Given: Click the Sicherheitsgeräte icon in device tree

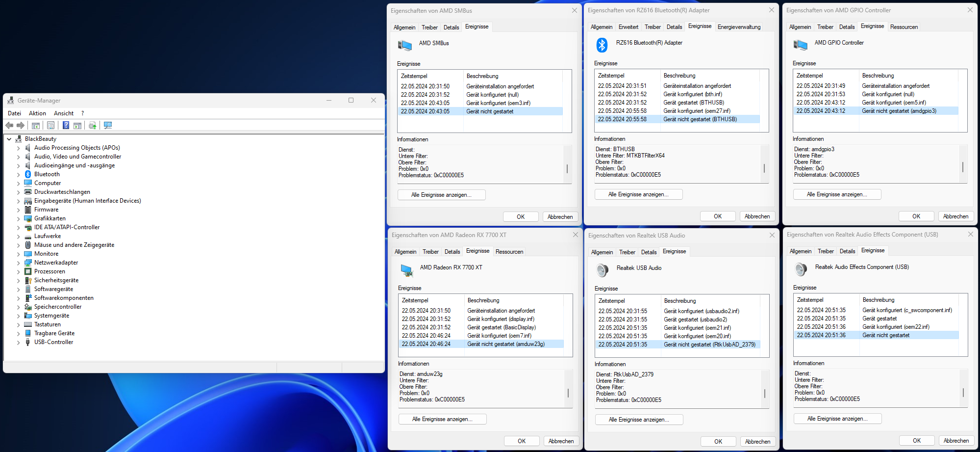Looking at the screenshot, I should [x=28, y=280].
